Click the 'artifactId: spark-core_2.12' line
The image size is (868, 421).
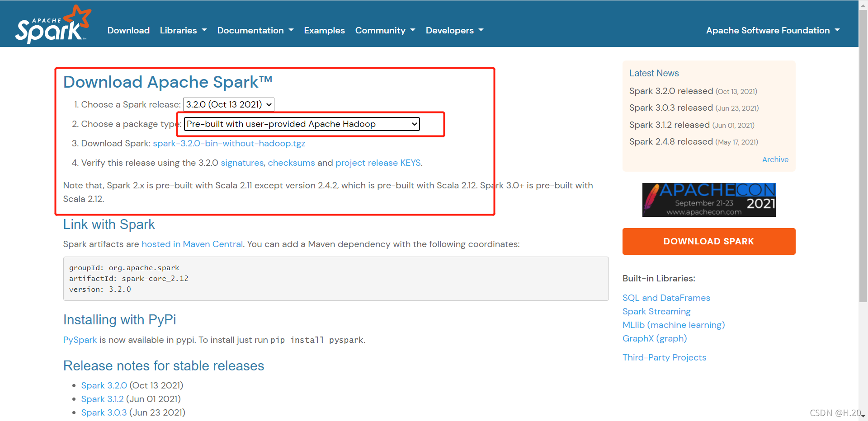click(x=128, y=279)
